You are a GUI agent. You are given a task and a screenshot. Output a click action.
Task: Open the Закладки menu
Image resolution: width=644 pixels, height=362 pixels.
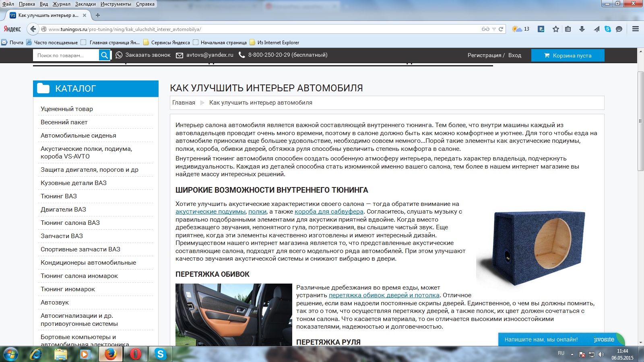(85, 4)
